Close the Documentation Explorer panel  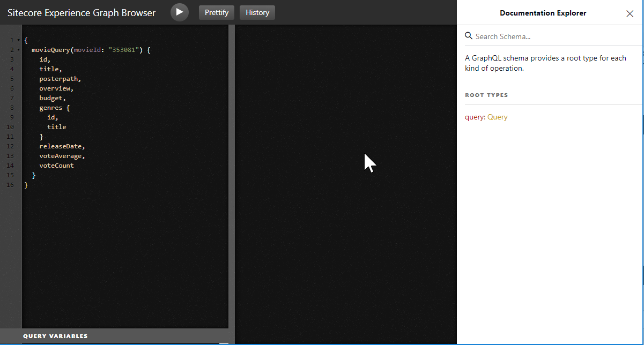[x=630, y=13]
